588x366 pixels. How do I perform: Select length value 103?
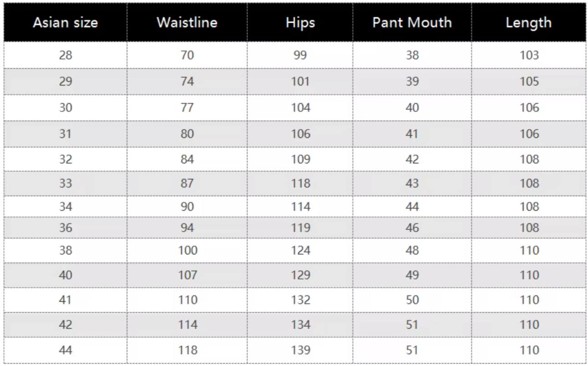point(529,55)
